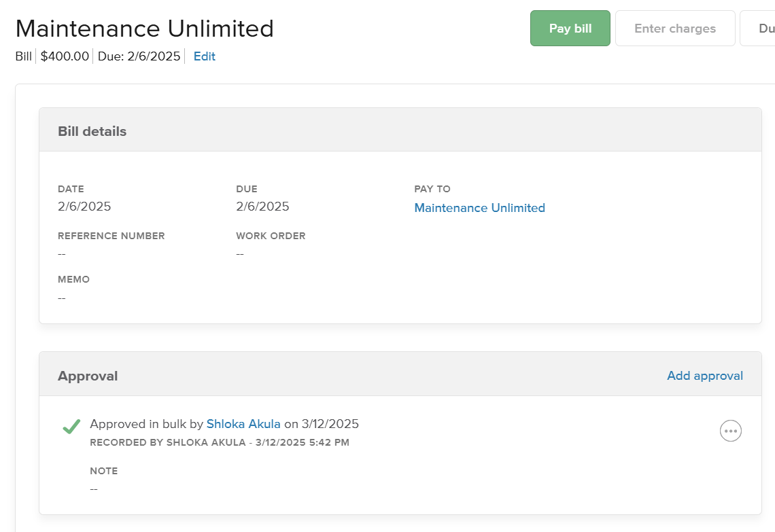Open Shloka Akula's profile link
This screenshot has height=532, width=775.
[243, 424]
